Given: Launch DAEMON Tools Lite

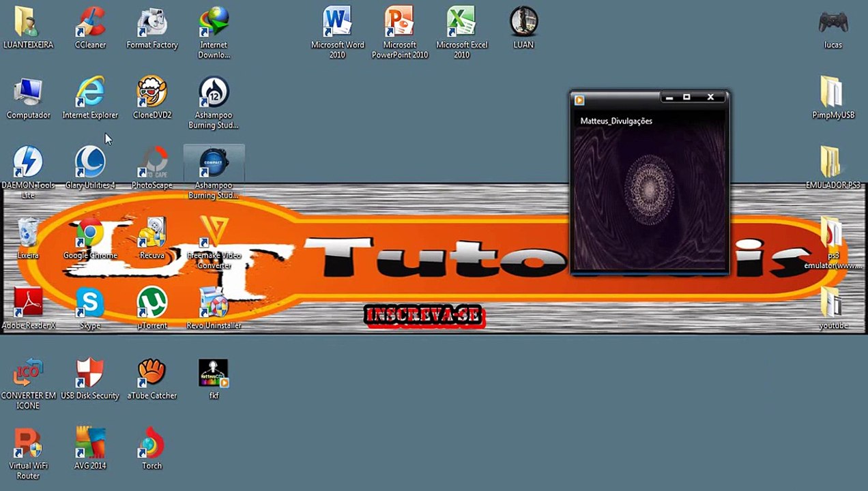Looking at the screenshot, I should coord(28,173).
